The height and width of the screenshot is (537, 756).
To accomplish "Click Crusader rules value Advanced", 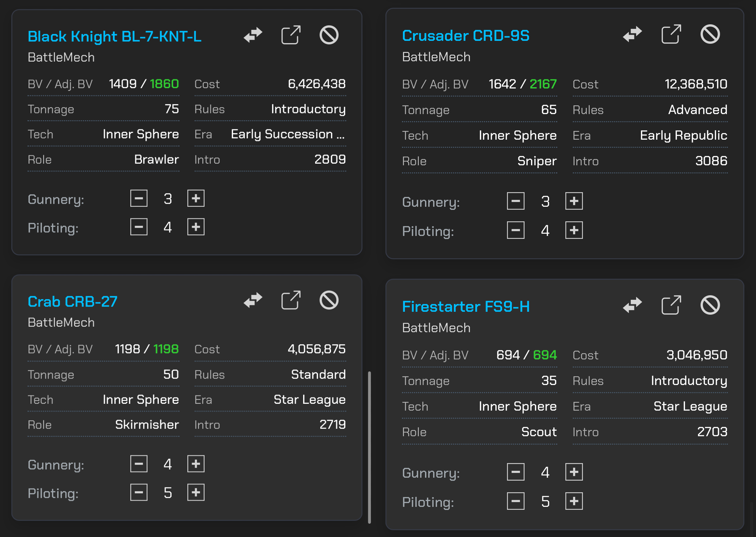I will (x=698, y=110).
